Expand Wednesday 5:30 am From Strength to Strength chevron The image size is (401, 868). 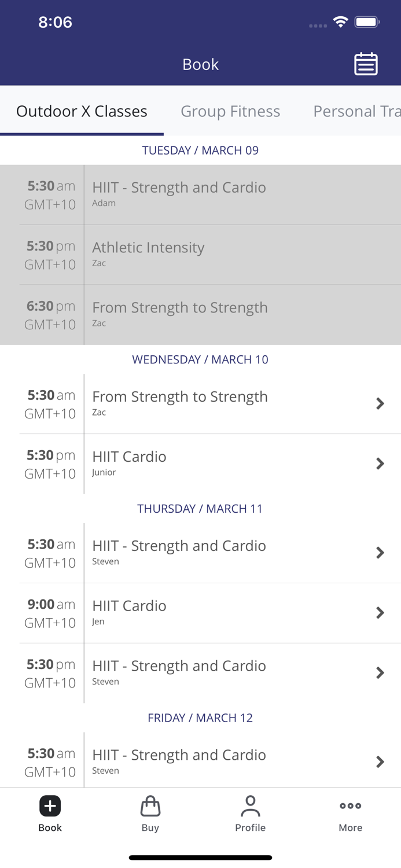coord(380,403)
